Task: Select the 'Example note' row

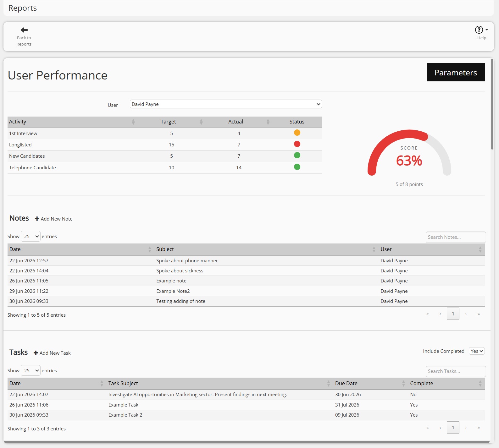Action: (246, 281)
